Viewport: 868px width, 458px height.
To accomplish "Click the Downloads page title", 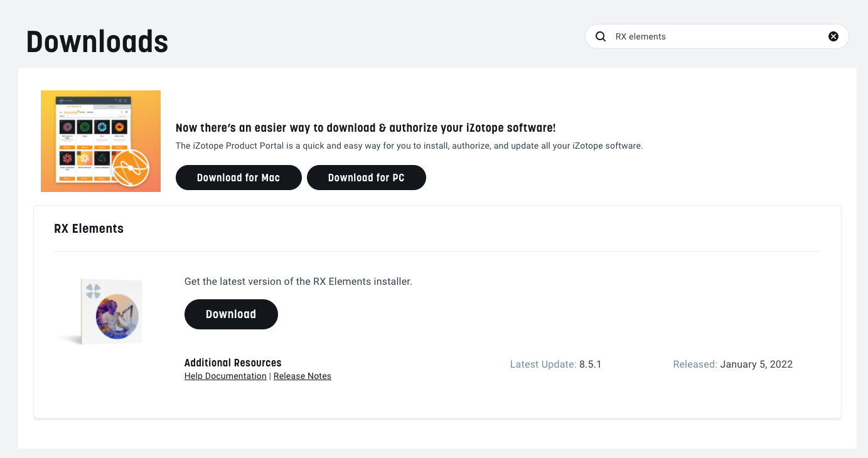I will tap(97, 41).
